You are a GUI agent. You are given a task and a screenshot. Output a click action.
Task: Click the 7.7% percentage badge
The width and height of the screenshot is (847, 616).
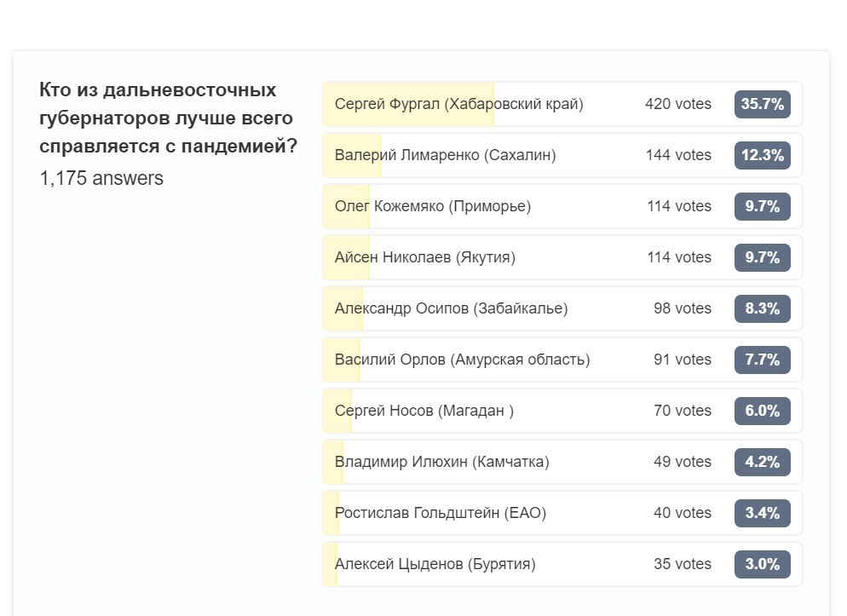click(762, 360)
